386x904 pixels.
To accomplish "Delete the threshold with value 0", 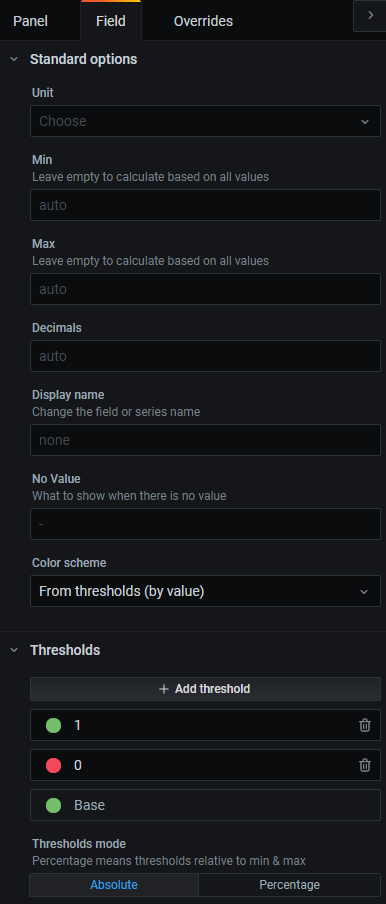I will click(x=365, y=765).
